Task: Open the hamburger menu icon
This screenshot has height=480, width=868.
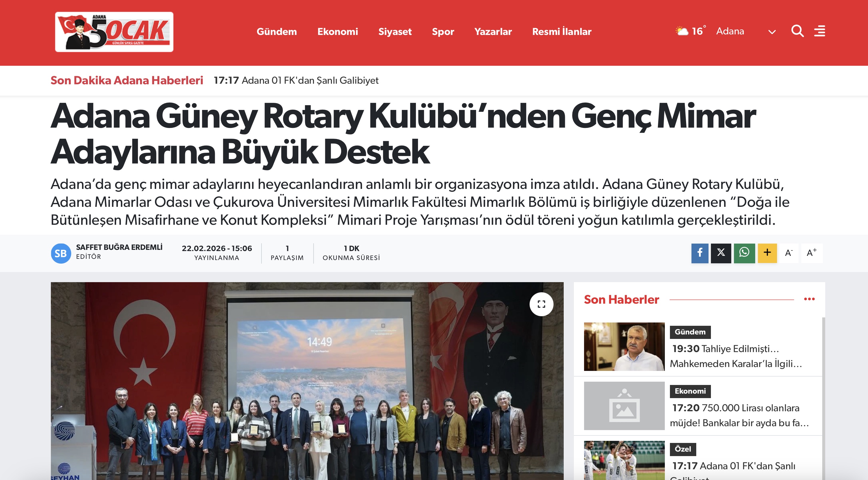Action: 820,31
